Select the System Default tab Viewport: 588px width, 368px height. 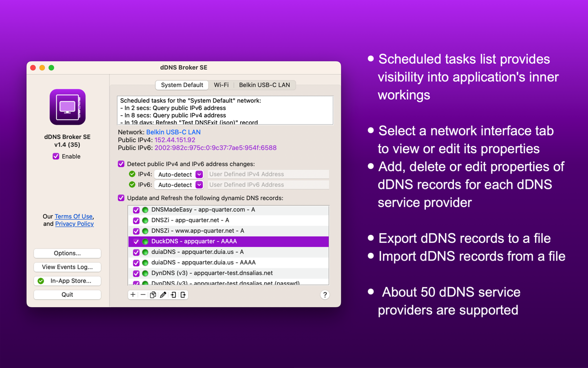point(182,85)
